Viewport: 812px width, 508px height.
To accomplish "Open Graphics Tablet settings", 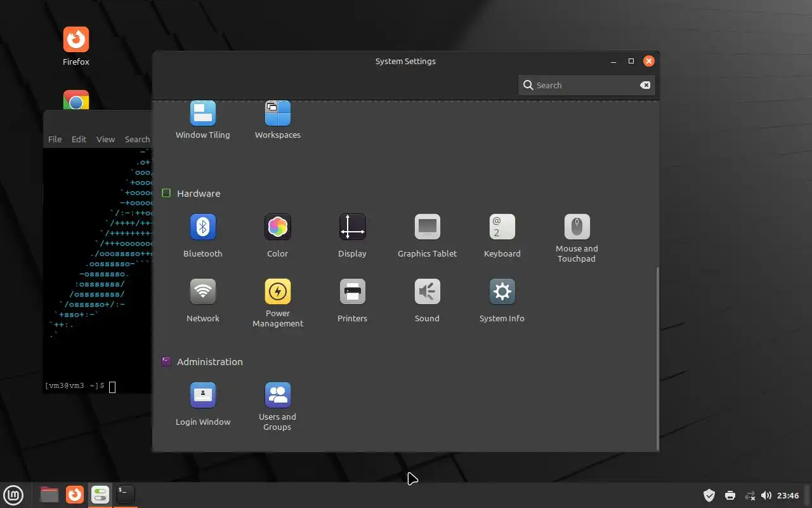I will coord(427,236).
